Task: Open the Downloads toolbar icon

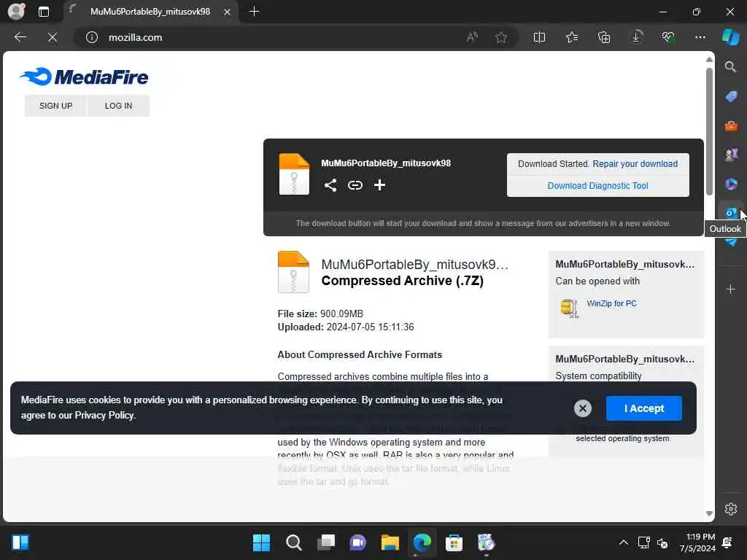Action: coord(636,37)
